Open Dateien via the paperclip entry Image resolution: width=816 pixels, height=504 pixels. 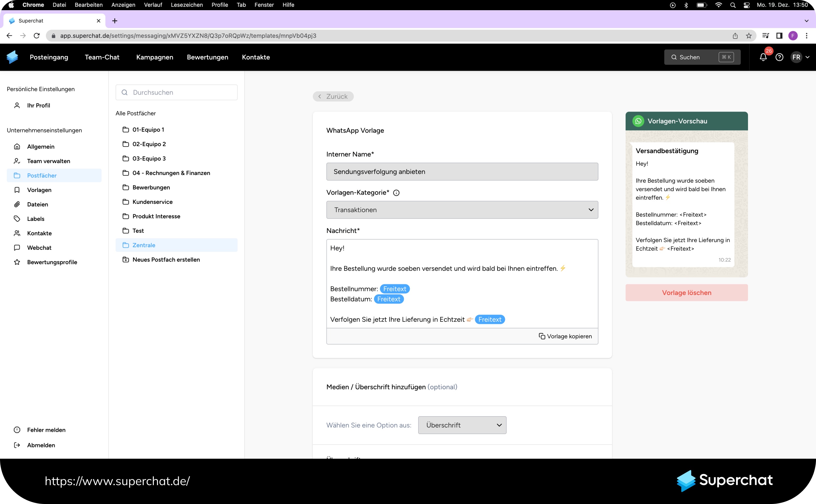click(37, 204)
